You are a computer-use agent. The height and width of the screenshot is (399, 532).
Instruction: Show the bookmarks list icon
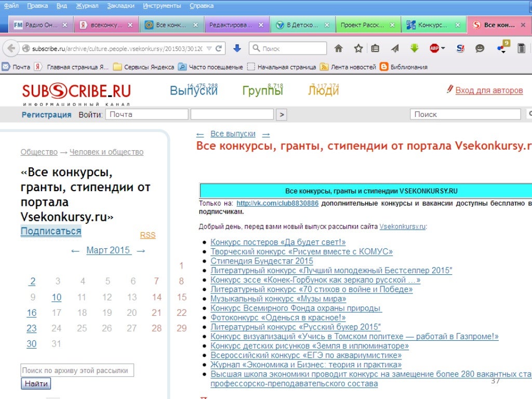tap(375, 48)
